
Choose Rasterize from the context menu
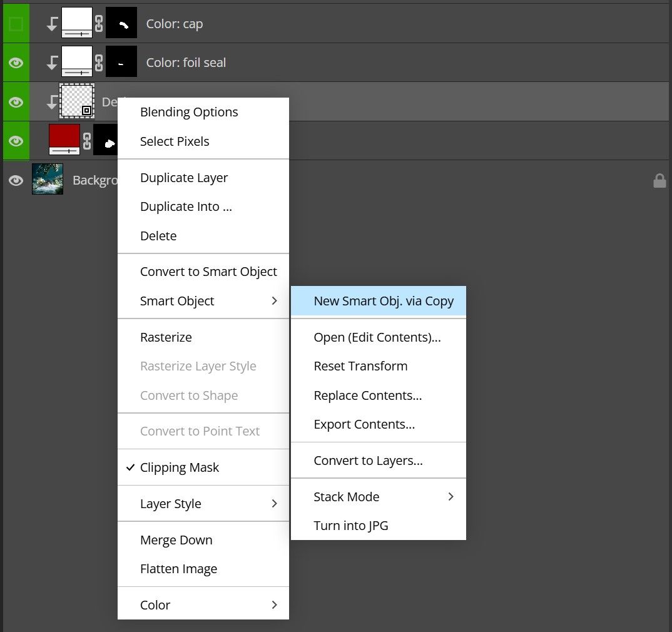click(203, 337)
